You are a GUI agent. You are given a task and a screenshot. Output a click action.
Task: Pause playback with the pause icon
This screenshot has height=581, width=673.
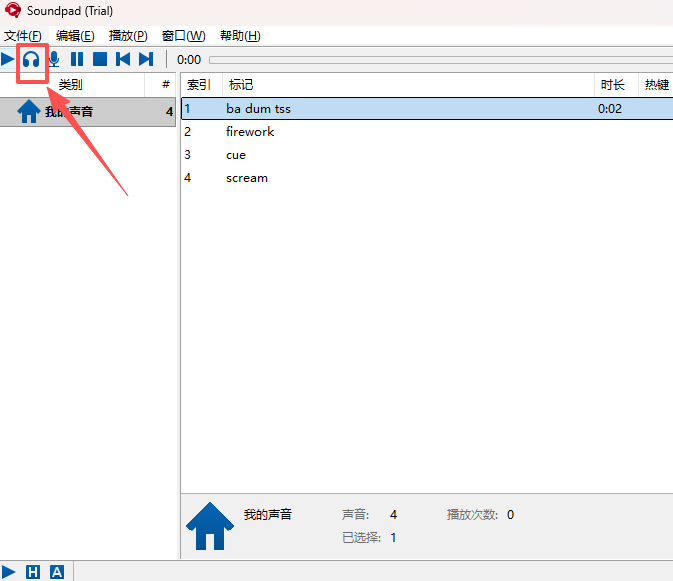[77, 59]
